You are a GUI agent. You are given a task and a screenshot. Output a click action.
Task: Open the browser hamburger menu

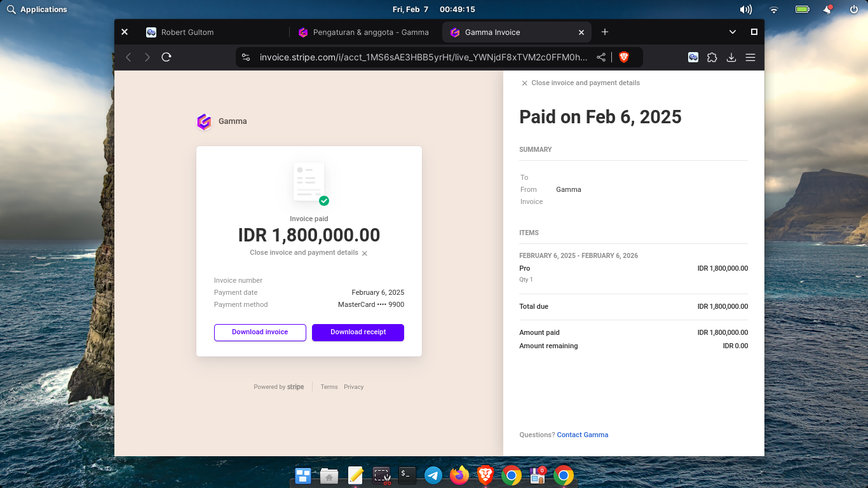point(750,57)
